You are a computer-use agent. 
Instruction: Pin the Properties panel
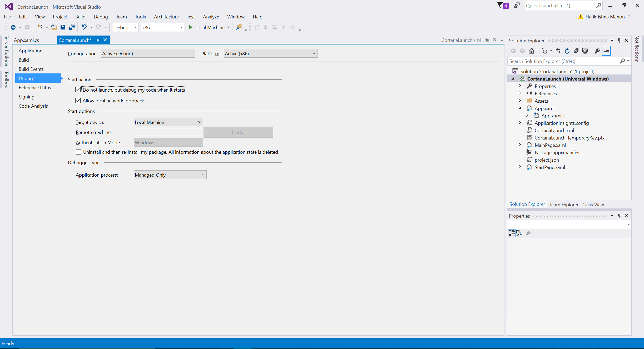tap(619, 216)
